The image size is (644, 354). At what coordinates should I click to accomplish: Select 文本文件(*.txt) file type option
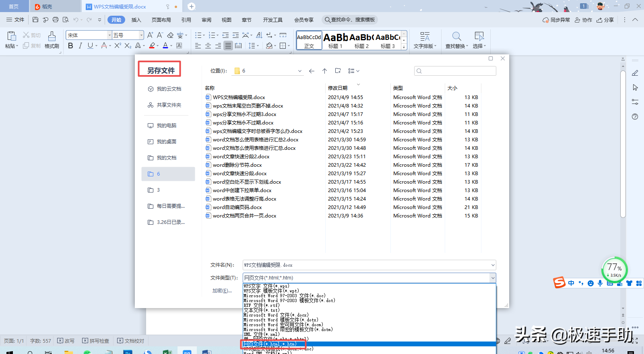(x=262, y=310)
